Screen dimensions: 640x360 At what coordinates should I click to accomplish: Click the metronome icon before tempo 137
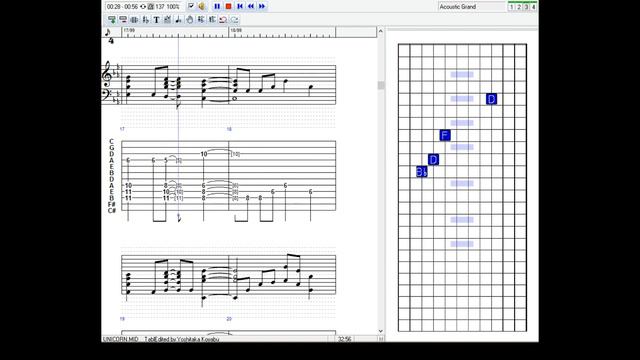pyautogui.click(x=151, y=7)
